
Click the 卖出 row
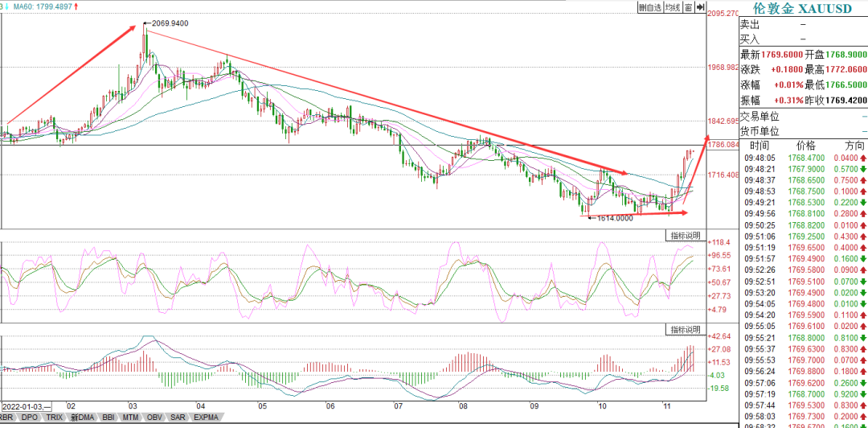[803, 24]
